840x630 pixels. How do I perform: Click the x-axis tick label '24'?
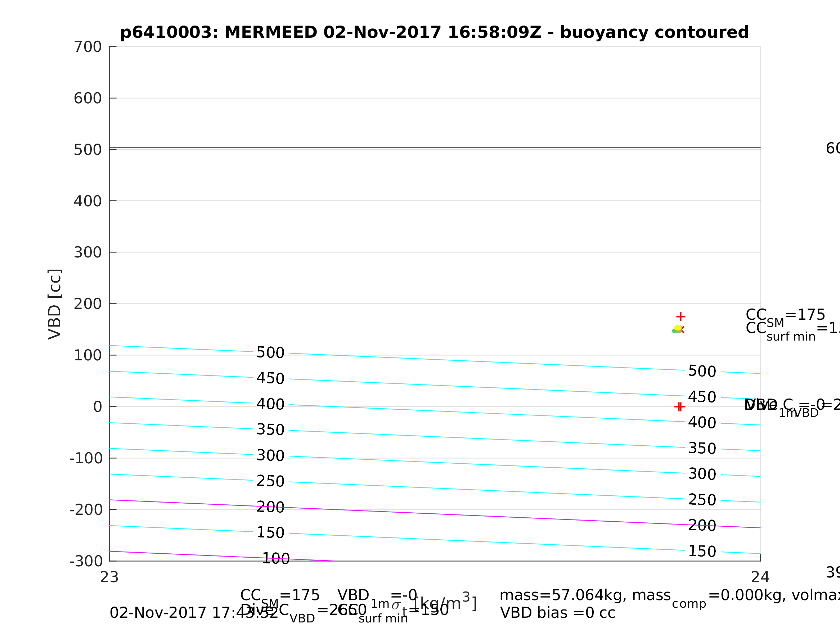(x=760, y=577)
